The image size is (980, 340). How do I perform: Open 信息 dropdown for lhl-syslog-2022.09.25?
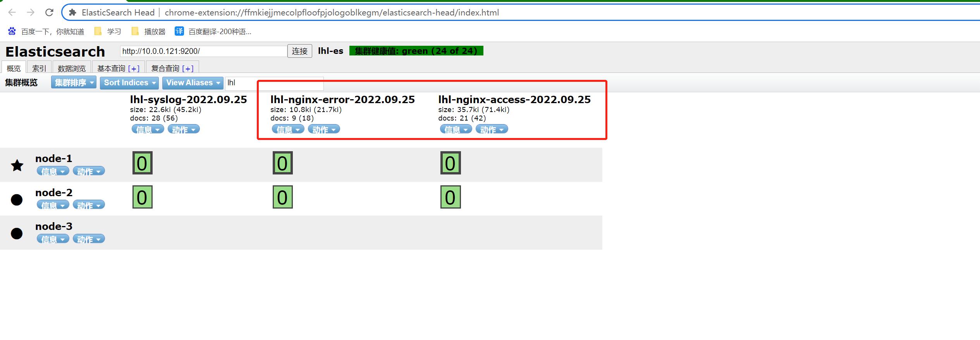click(148, 129)
